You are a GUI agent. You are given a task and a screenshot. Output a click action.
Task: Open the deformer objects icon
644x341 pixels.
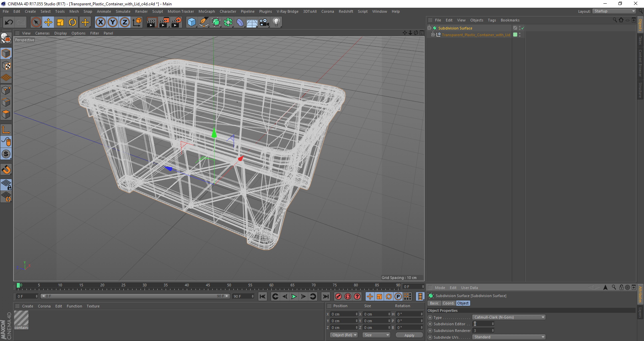[x=240, y=22]
